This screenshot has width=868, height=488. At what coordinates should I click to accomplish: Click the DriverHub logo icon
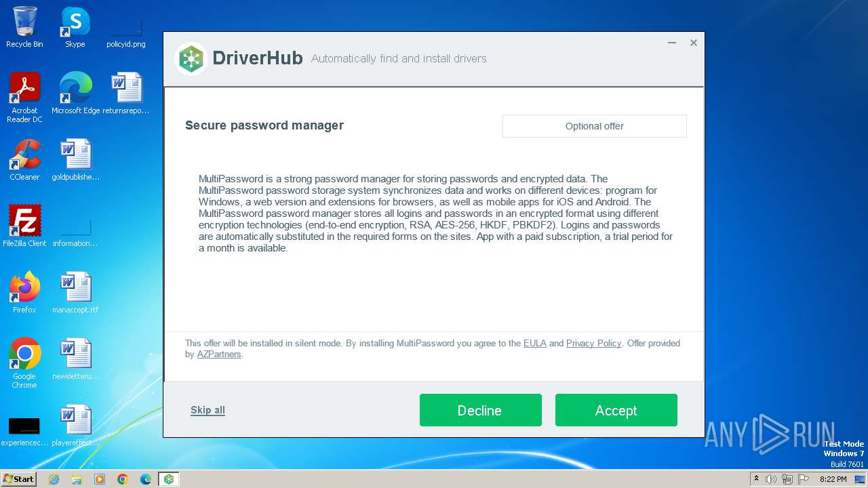pos(191,59)
